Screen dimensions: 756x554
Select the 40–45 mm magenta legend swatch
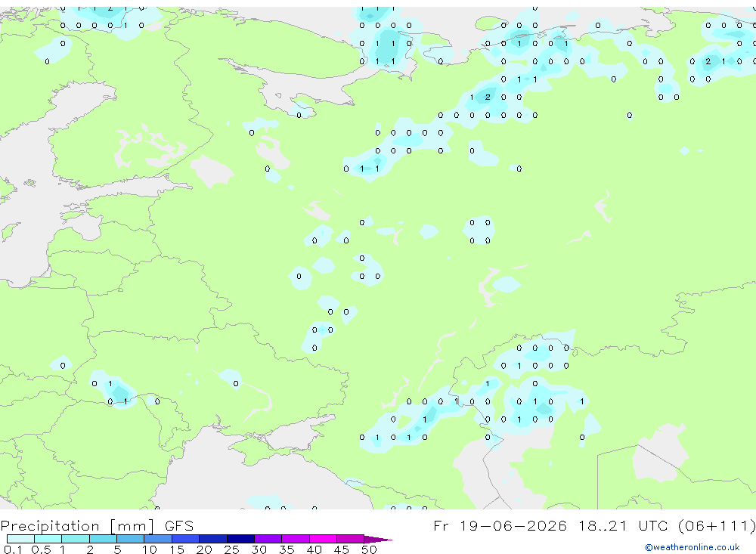pyautogui.click(x=323, y=539)
